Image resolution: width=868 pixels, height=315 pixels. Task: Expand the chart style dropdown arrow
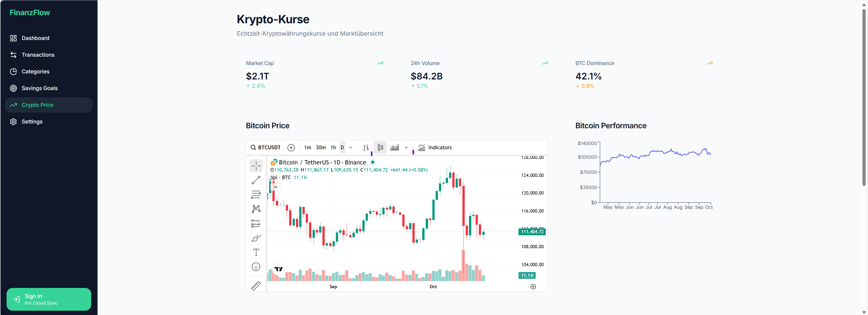(406, 148)
